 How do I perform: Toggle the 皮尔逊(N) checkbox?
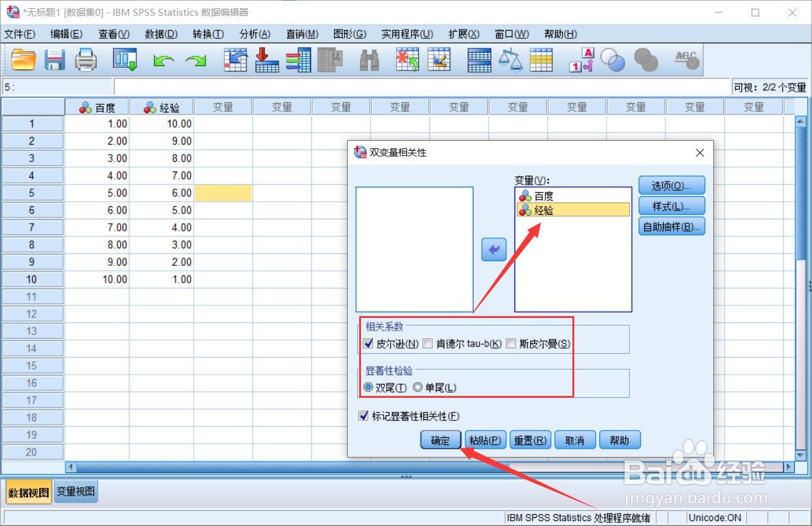tap(369, 344)
